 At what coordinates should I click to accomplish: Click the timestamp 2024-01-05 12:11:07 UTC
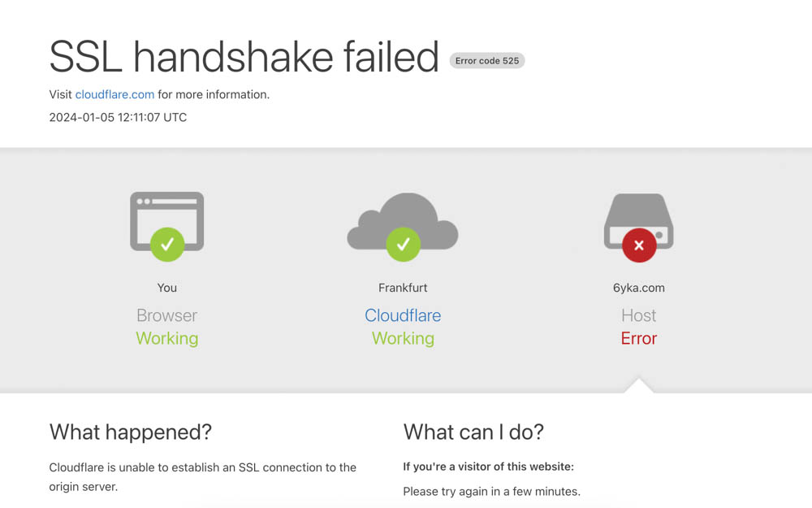[118, 117]
